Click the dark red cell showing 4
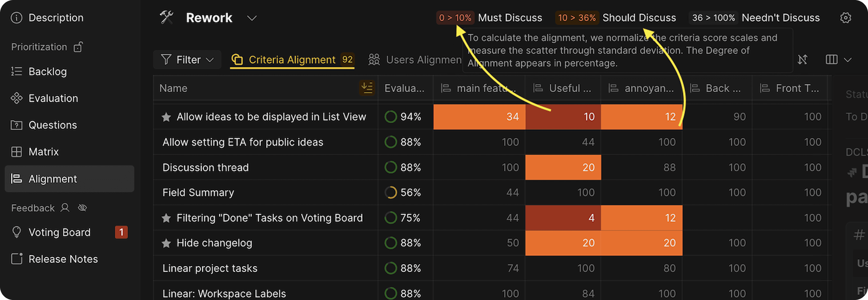The image size is (868, 300). tap(563, 218)
